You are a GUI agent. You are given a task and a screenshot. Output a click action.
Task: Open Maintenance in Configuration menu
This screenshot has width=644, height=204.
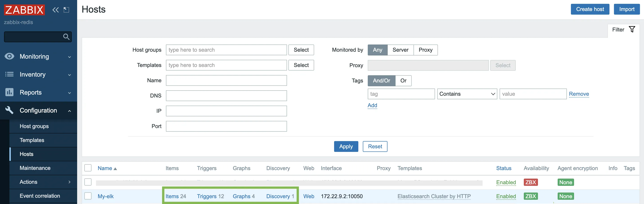tap(35, 168)
